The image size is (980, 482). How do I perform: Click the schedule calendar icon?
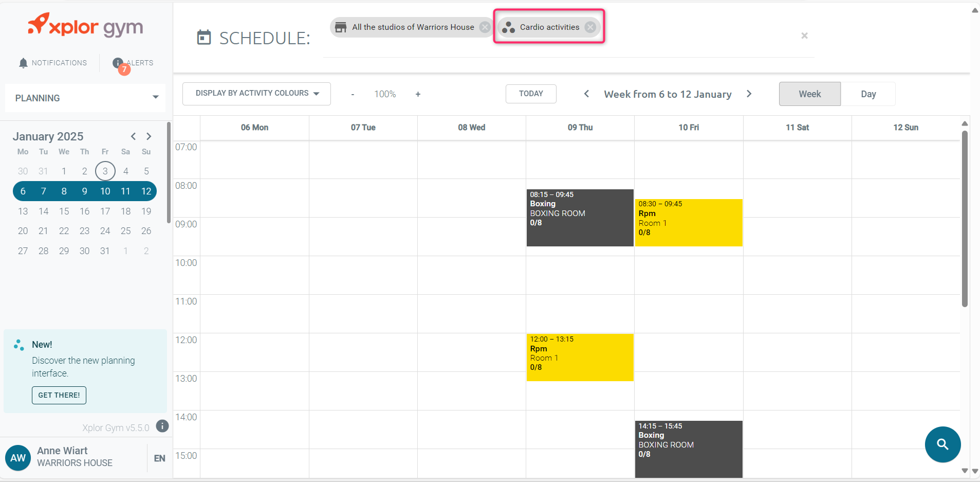click(204, 38)
